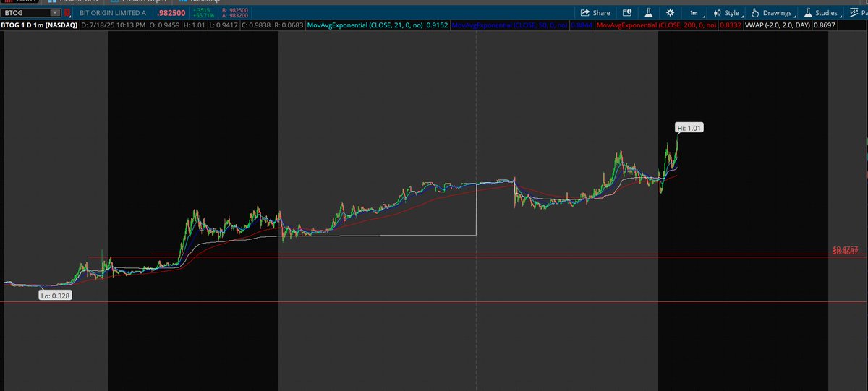Open the news/info window icon next to Share
The image size is (868, 391).
click(627, 13)
